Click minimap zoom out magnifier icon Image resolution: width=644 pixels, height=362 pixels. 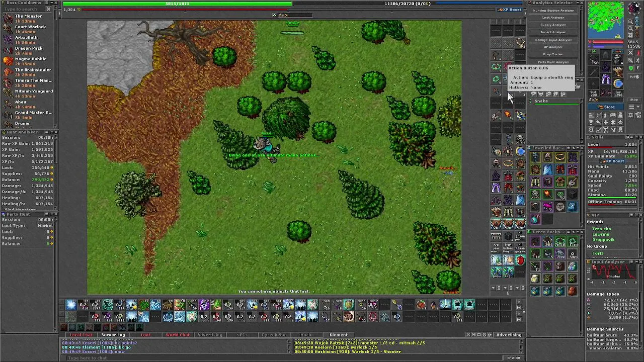pyautogui.click(x=630, y=22)
